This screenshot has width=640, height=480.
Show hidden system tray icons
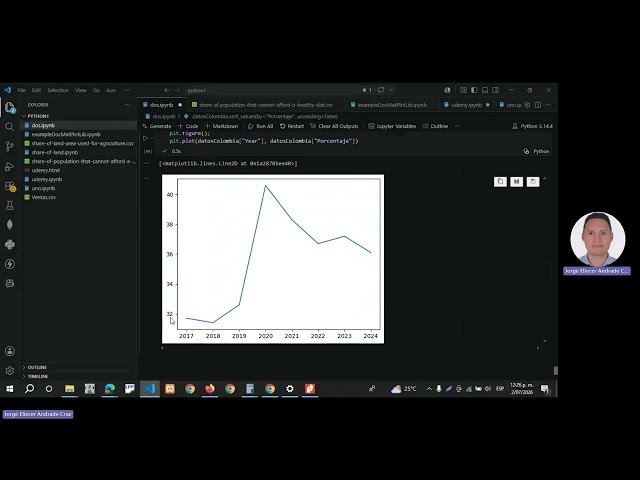pyautogui.click(x=429, y=389)
